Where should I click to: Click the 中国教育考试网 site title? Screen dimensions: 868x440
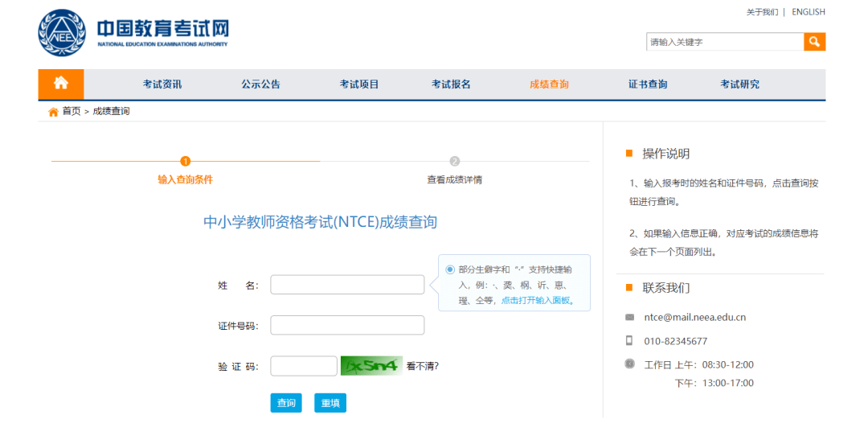tap(162, 29)
